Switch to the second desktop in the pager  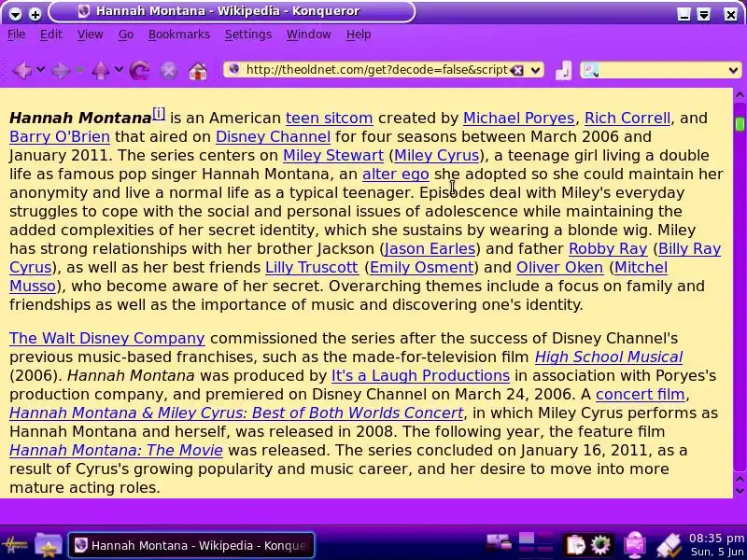click(545, 539)
